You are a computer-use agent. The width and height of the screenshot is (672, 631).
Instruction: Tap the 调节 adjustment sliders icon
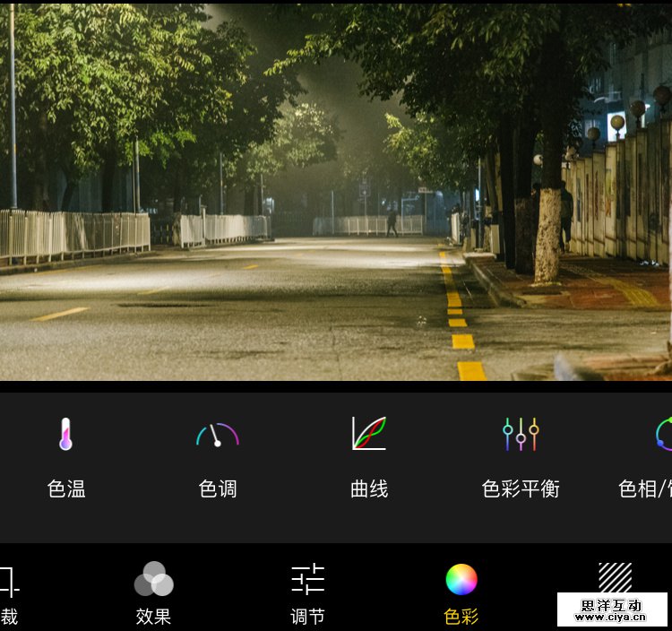307,579
